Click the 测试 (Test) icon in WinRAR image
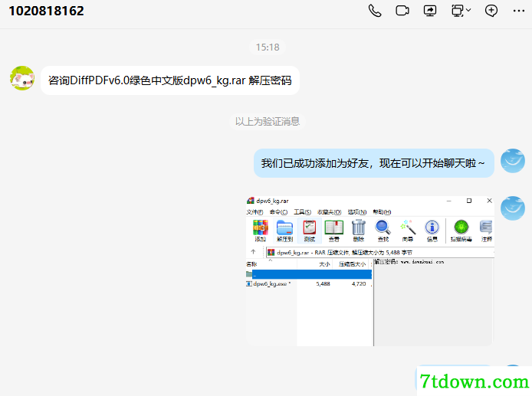The height and width of the screenshot is (396, 532). click(x=310, y=231)
